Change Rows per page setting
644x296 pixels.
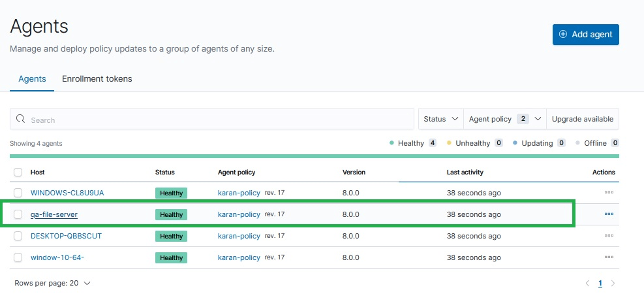coord(52,283)
